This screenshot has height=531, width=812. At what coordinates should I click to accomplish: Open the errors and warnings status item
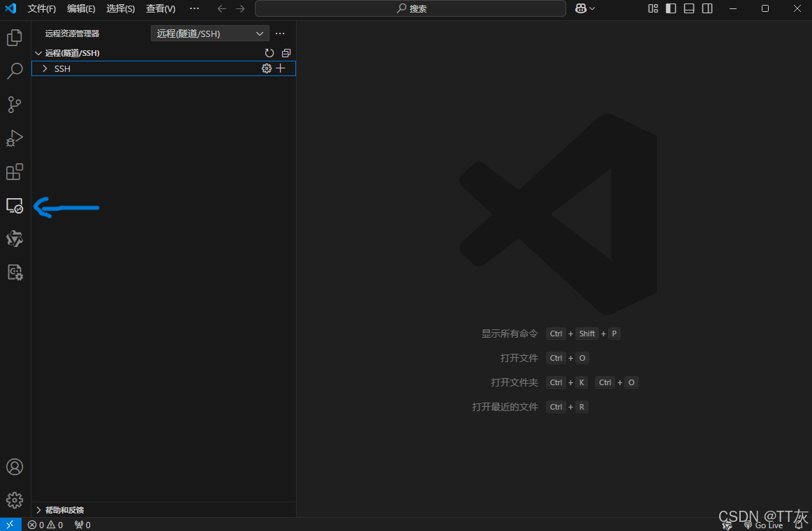click(x=45, y=525)
